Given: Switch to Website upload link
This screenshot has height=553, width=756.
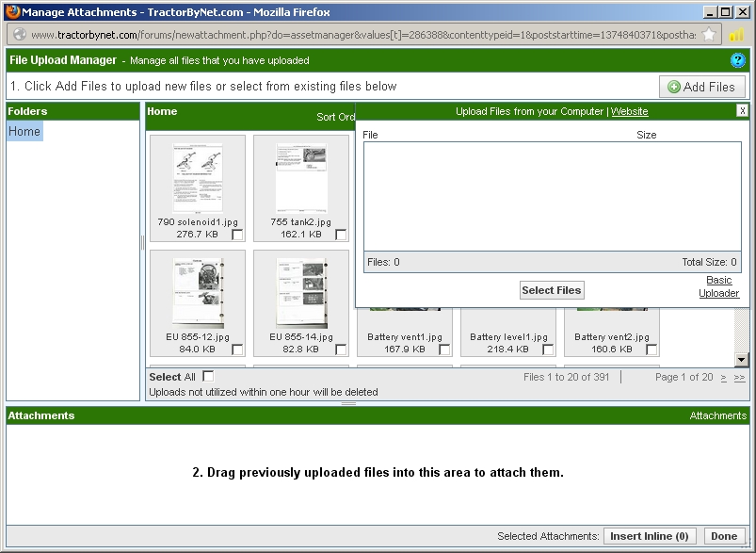Looking at the screenshot, I should click(629, 111).
